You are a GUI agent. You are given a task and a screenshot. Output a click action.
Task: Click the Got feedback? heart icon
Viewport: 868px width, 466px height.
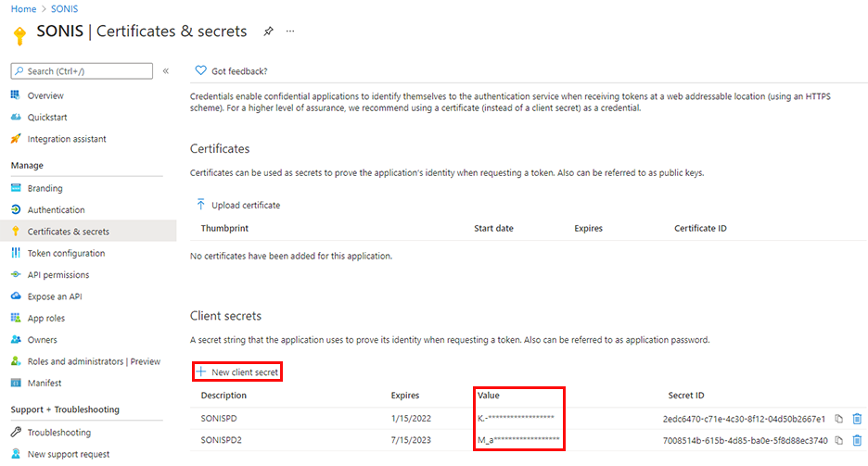pos(200,71)
